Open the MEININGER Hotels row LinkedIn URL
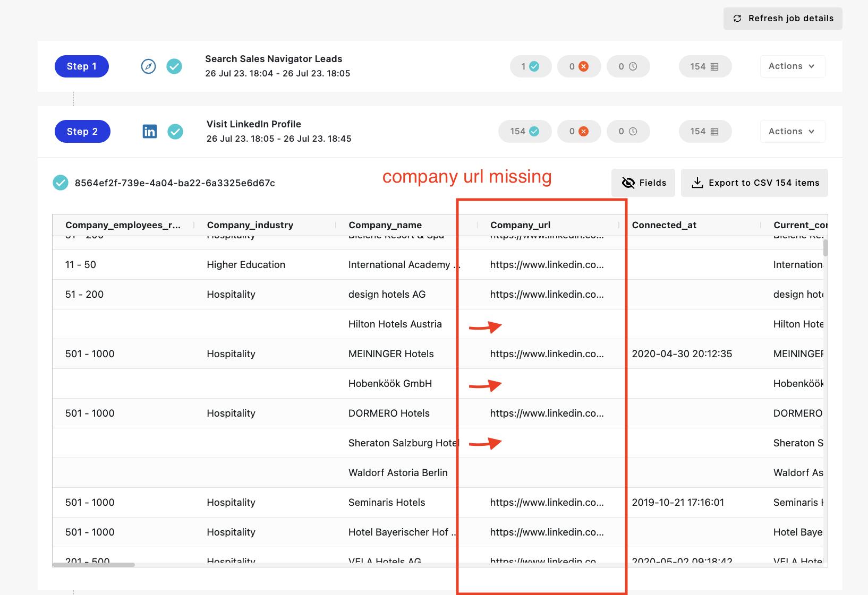Viewport: 868px width, 595px height. pyautogui.click(x=547, y=354)
